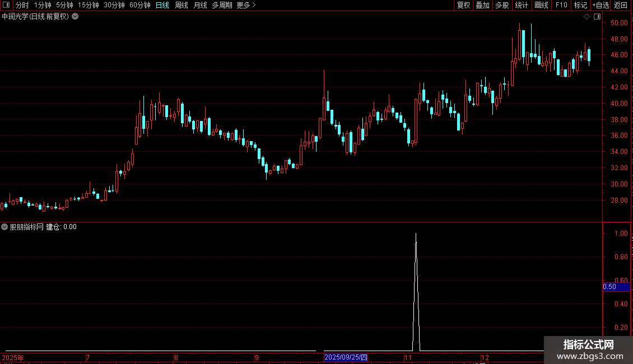
Task: Click the month 12 label on time axis
Action: pos(485,357)
